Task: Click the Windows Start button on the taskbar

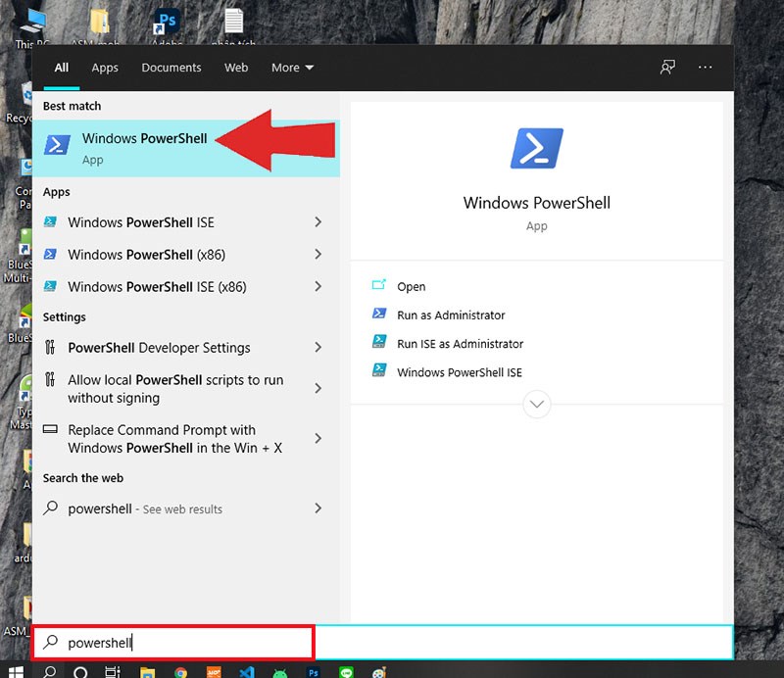Action: (16, 672)
